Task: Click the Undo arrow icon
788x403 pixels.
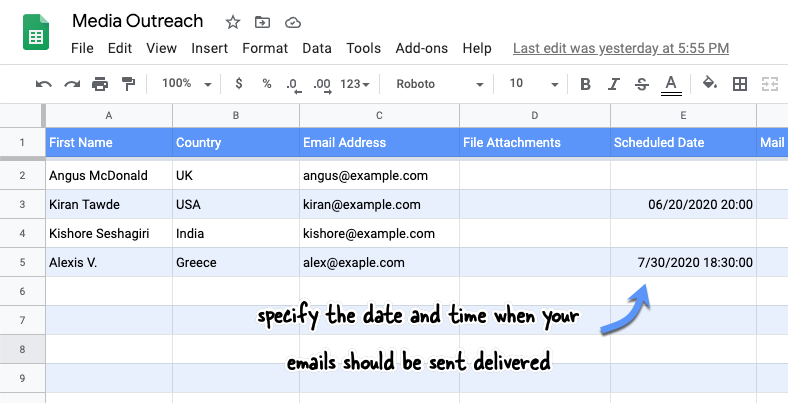Action: click(44, 84)
